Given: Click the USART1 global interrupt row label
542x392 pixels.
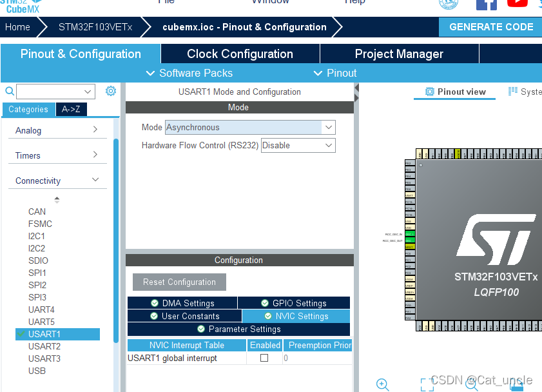Looking at the screenshot, I should point(172,358).
